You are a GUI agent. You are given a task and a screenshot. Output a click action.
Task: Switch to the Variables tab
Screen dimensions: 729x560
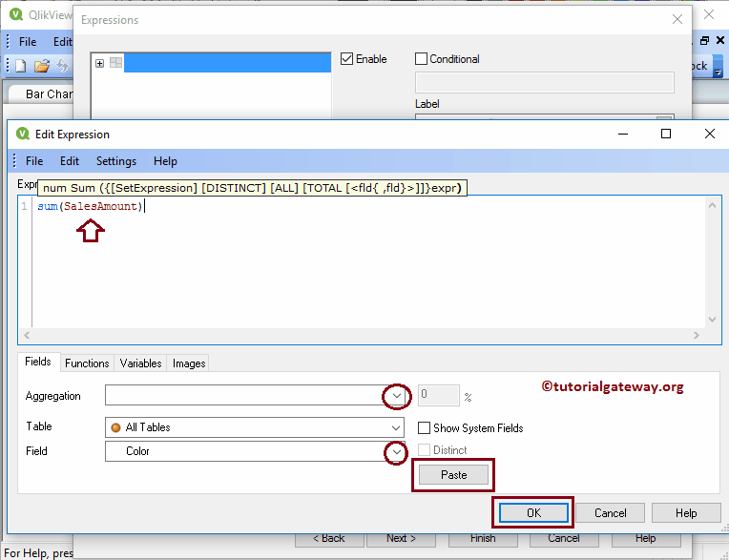140,363
